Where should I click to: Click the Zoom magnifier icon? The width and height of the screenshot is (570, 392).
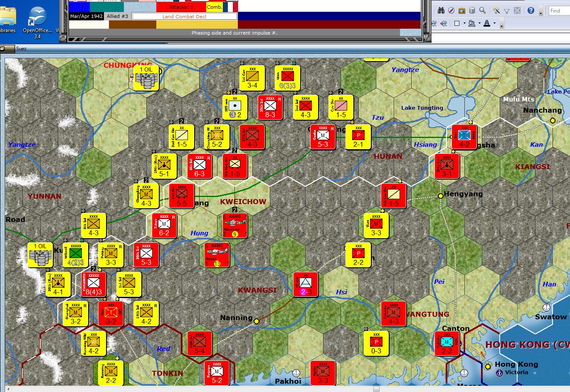[x=482, y=10]
